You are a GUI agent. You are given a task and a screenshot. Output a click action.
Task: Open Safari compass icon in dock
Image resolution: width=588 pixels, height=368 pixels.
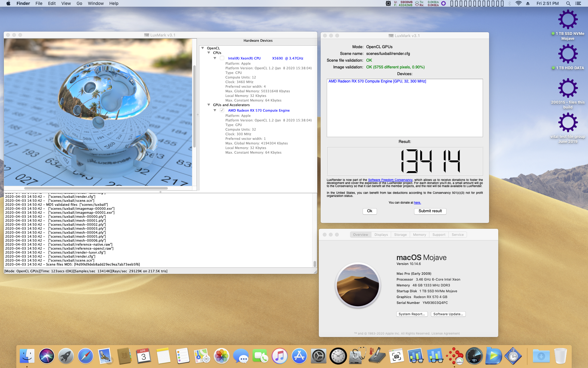(x=85, y=356)
